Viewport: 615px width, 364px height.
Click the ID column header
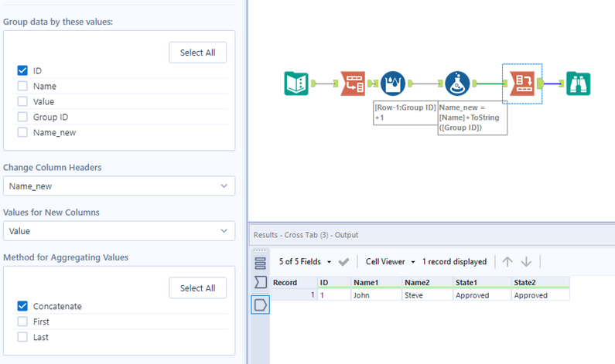[334, 283]
